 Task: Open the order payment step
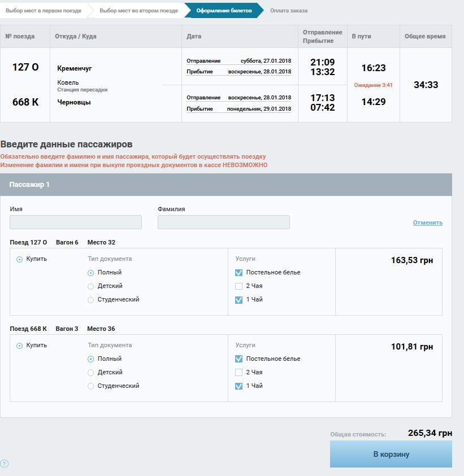click(x=289, y=11)
